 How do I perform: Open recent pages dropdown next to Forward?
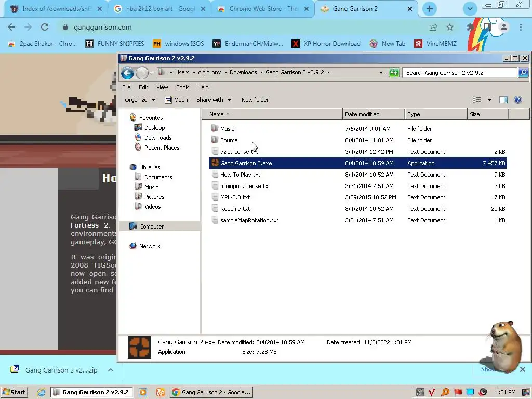[x=152, y=73]
